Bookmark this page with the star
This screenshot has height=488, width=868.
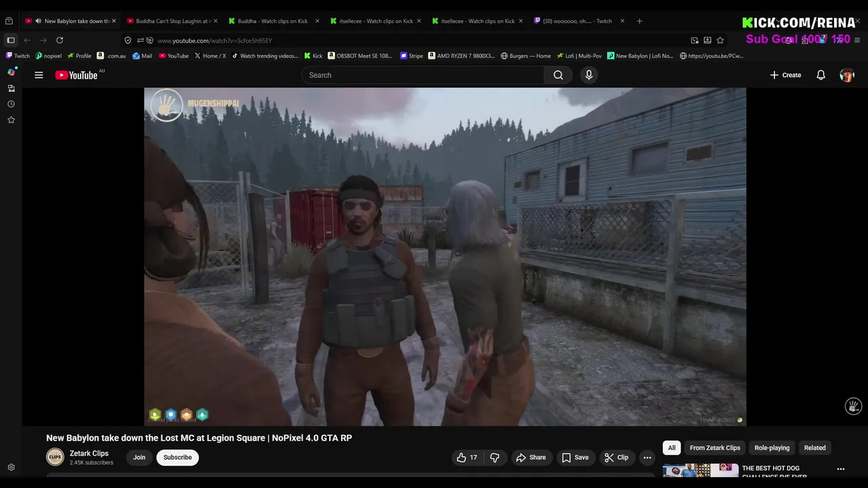[720, 41]
